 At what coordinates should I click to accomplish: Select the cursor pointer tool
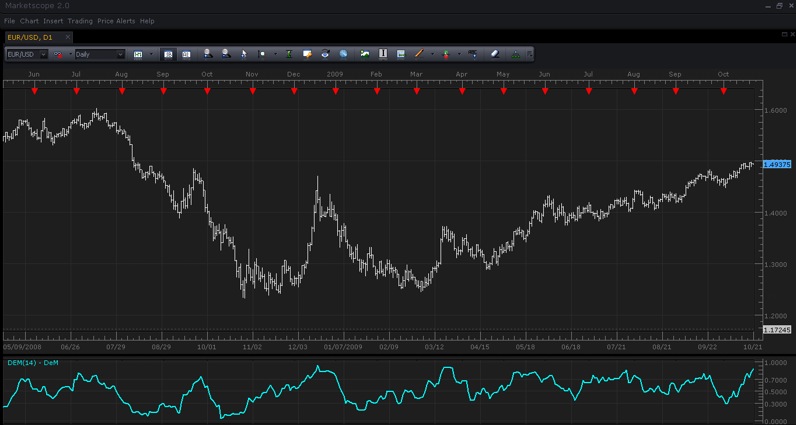244,54
